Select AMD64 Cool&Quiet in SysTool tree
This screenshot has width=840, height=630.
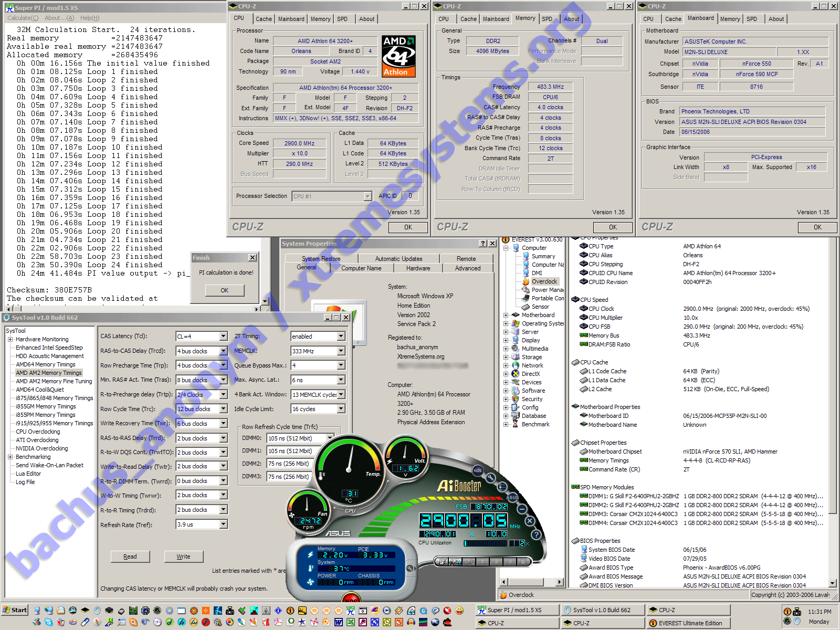pos(40,390)
